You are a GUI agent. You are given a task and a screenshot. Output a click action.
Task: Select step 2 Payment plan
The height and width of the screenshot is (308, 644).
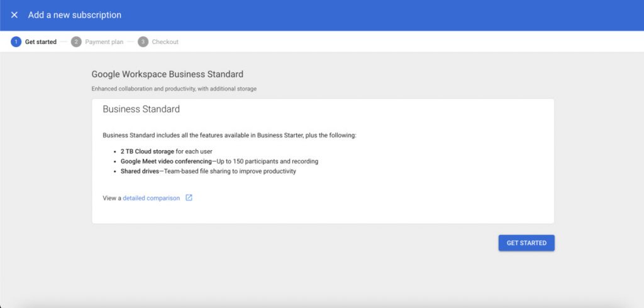[x=97, y=42]
